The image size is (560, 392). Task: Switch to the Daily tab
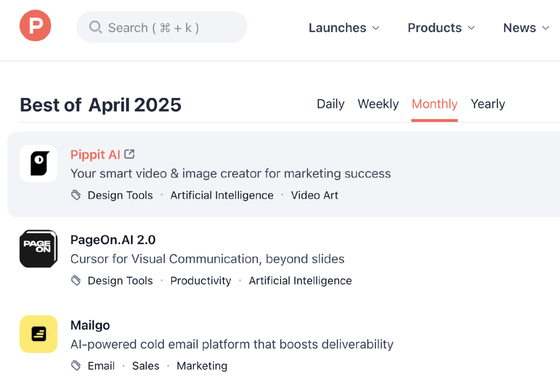331,104
